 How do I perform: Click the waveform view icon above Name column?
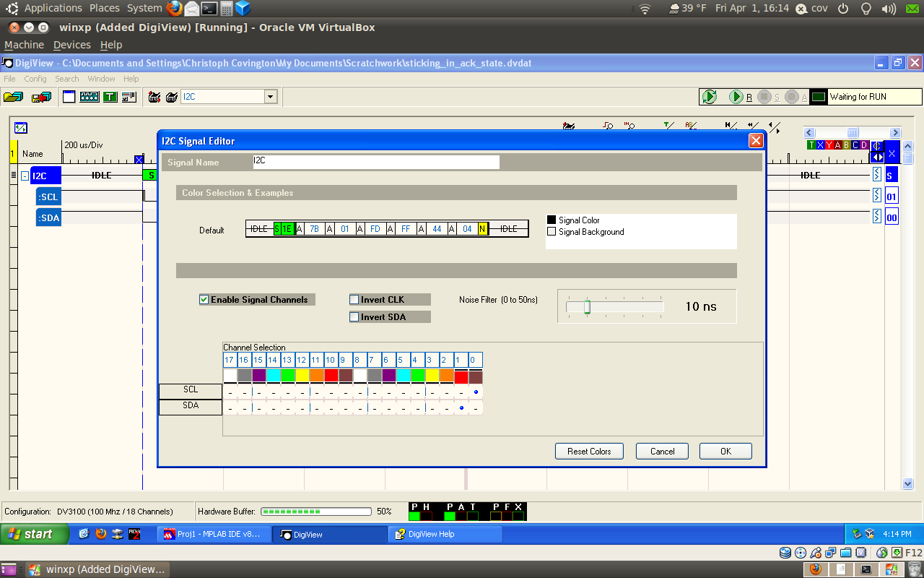click(x=21, y=128)
